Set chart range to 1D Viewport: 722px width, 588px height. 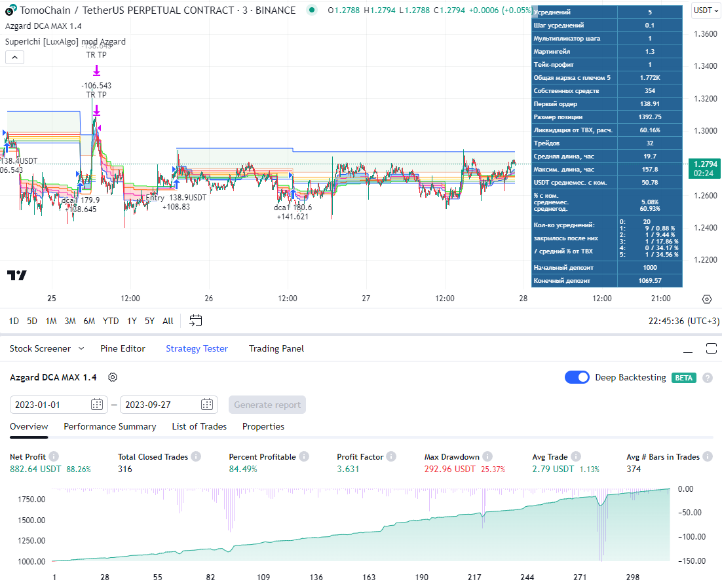coord(14,321)
